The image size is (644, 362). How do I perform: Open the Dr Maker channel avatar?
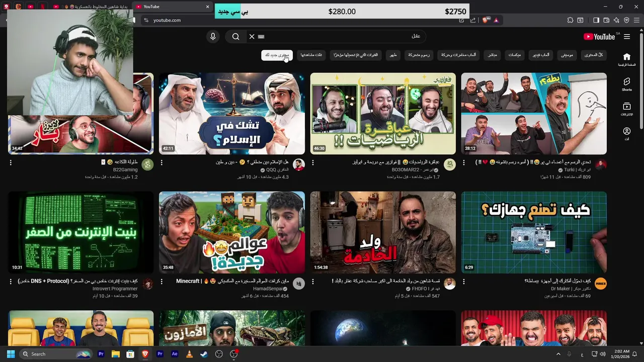(601, 284)
